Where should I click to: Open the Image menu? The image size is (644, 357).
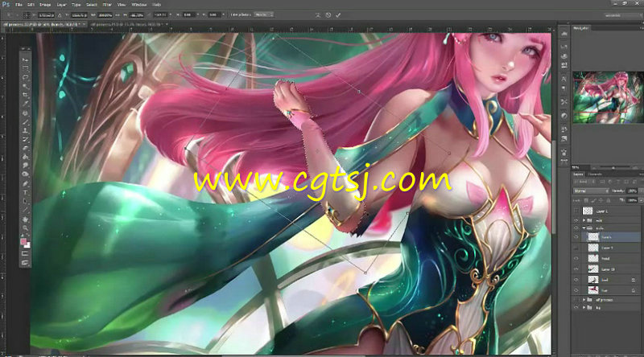tap(45, 5)
